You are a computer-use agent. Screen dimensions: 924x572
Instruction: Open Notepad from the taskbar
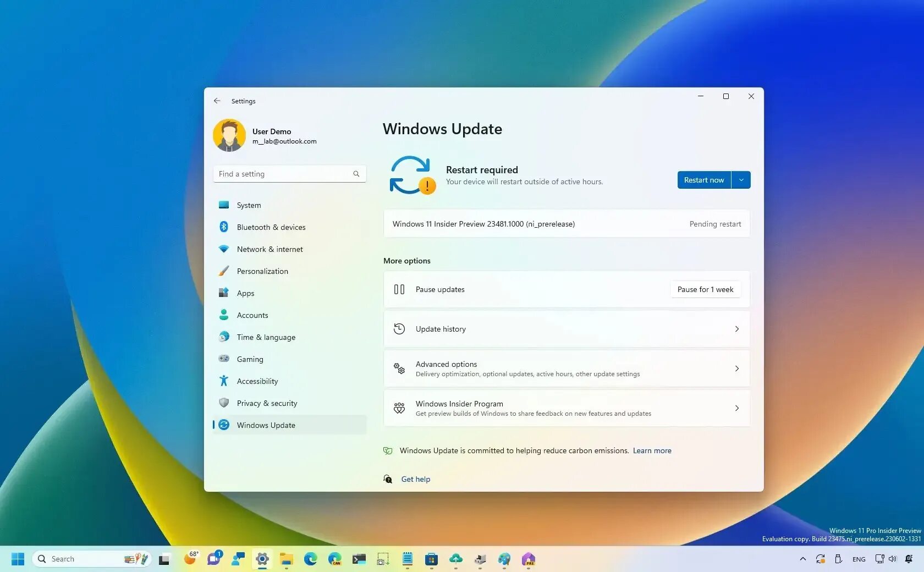pos(408,559)
